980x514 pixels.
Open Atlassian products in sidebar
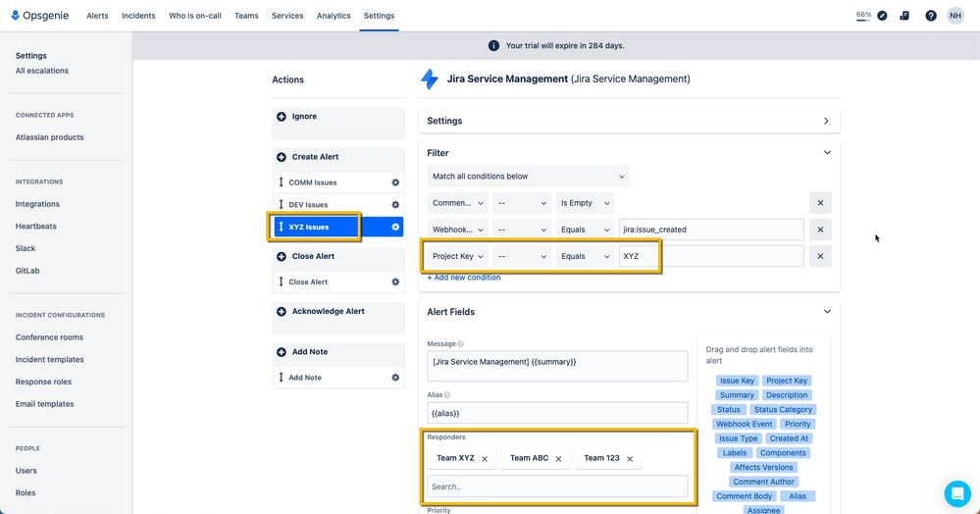click(x=49, y=137)
